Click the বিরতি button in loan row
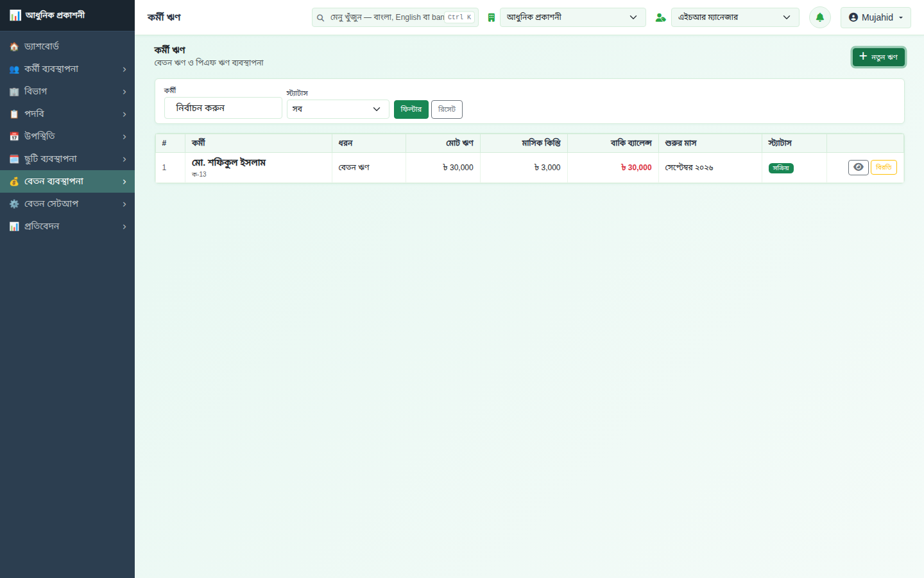924x578 pixels. [884, 167]
